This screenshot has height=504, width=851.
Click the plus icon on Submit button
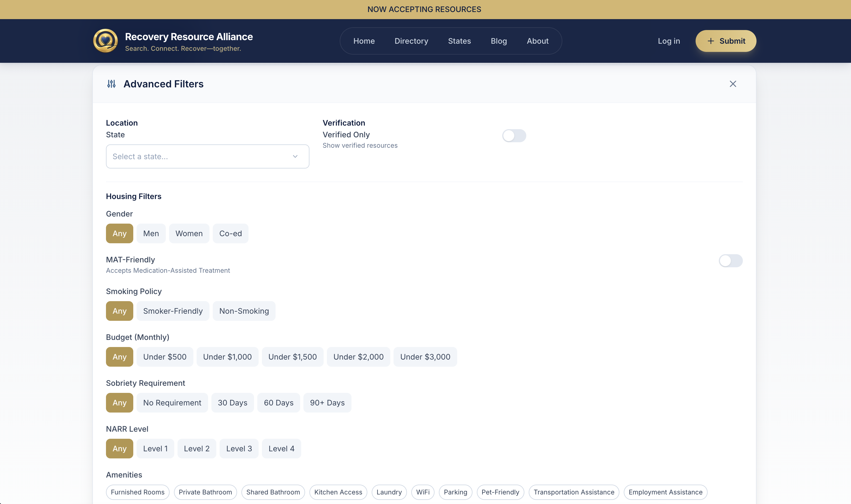pos(710,41)
